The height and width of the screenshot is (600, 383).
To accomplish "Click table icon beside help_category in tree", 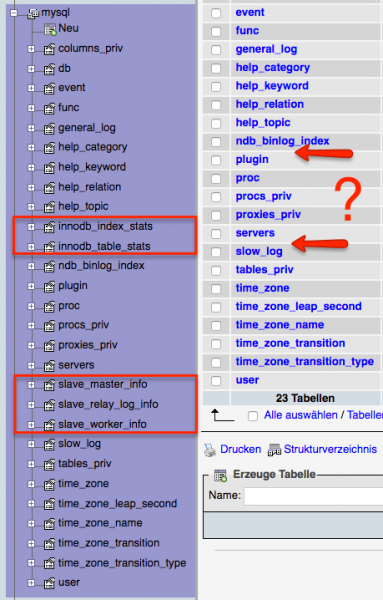I will point(49,148).
